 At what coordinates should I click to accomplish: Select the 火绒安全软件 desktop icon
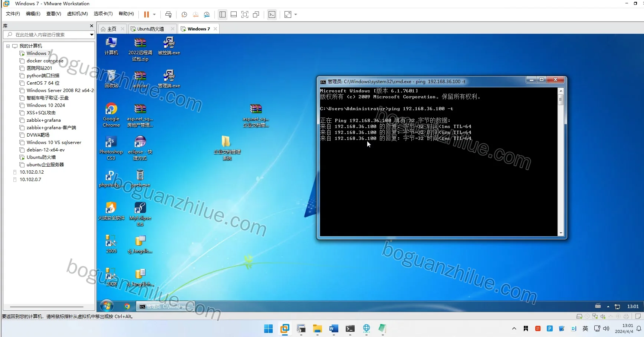(111, 211)
